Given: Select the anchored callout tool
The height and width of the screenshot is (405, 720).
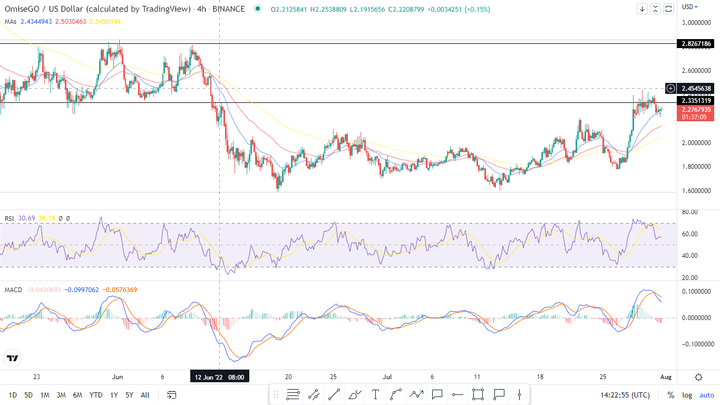Looking at the screenshot, I should 499,394.
